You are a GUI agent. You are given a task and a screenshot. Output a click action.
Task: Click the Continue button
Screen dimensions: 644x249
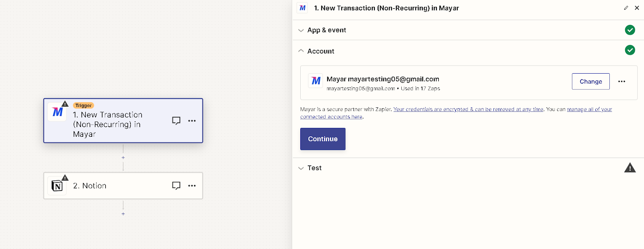click(323, 139)
